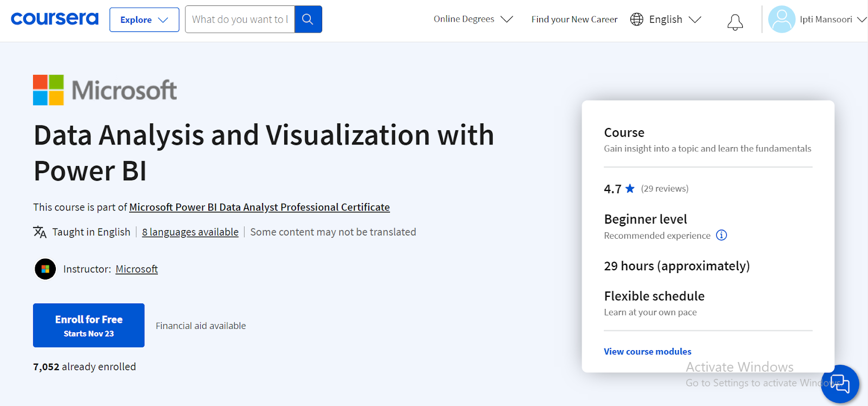Click the 'Beginner level' text
The height and width of the screenshot is (406, 868).
[x=646, y=219]
